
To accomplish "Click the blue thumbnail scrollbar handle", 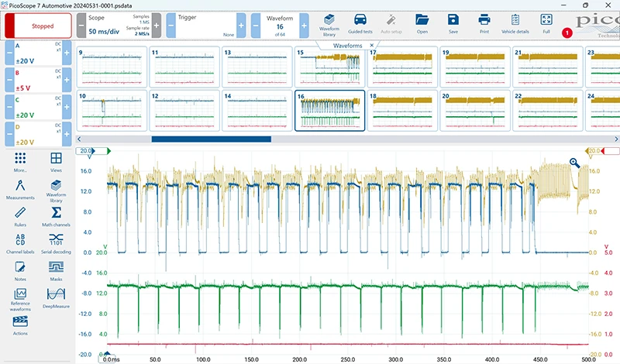I will click(x=211, y=139).
